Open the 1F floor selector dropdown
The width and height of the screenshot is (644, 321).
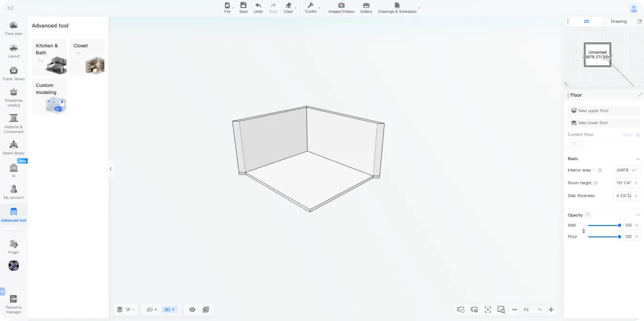[126, 310]
